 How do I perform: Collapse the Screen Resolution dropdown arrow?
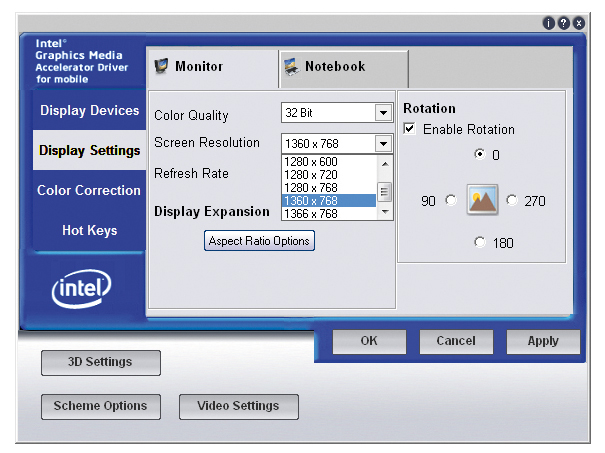tap(383, 144)
